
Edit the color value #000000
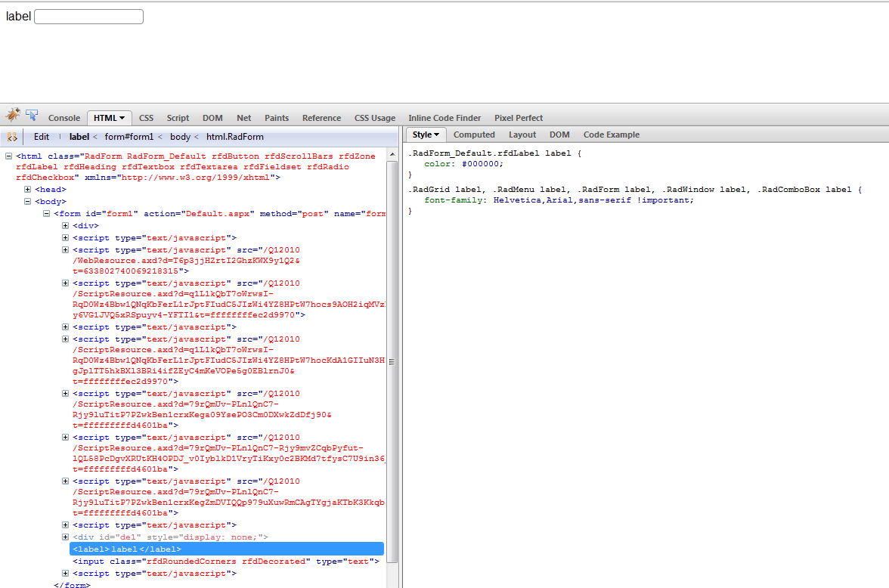479,164
